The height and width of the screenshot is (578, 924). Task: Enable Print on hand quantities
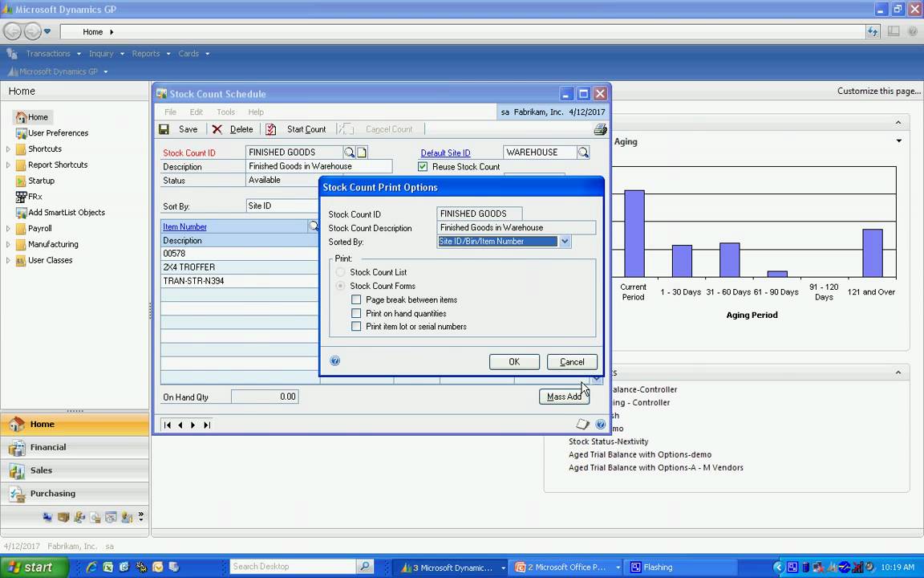pos(356,313)
